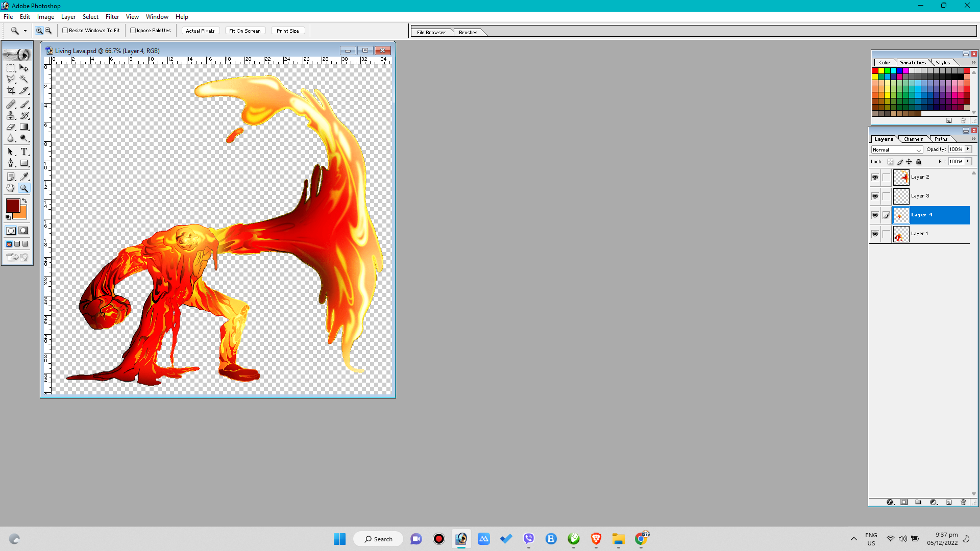Image resolution: width=980 pixels, height=551 pixels.
Task: Enable Resize Windows To Fit checkbox
Action: click(65, 31)
